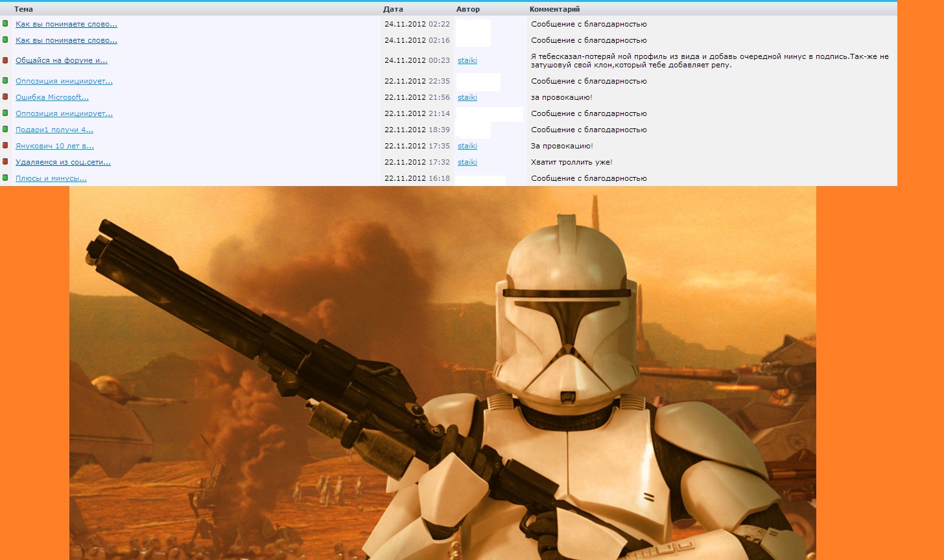Open 'Оппозиция инициирует...' topic dated 21:14
Image resolution: width=944 pixels, height=560 pixels.
coord(64,113)
